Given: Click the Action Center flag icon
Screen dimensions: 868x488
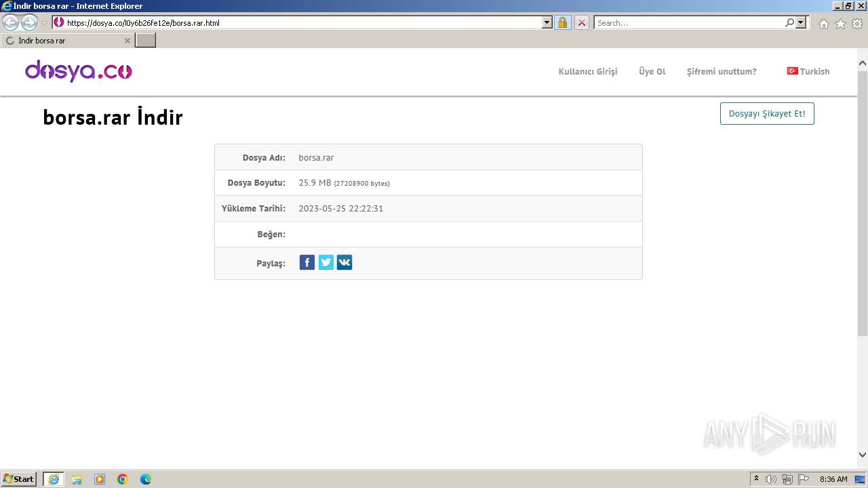Looking at the screenshot, I should click(x=804, y=479).
